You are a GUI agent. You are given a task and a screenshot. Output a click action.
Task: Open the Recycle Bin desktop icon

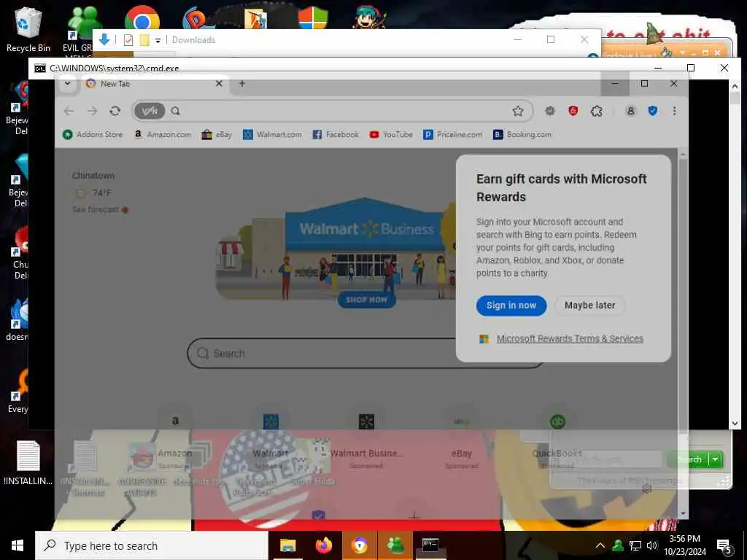(28, 28)
